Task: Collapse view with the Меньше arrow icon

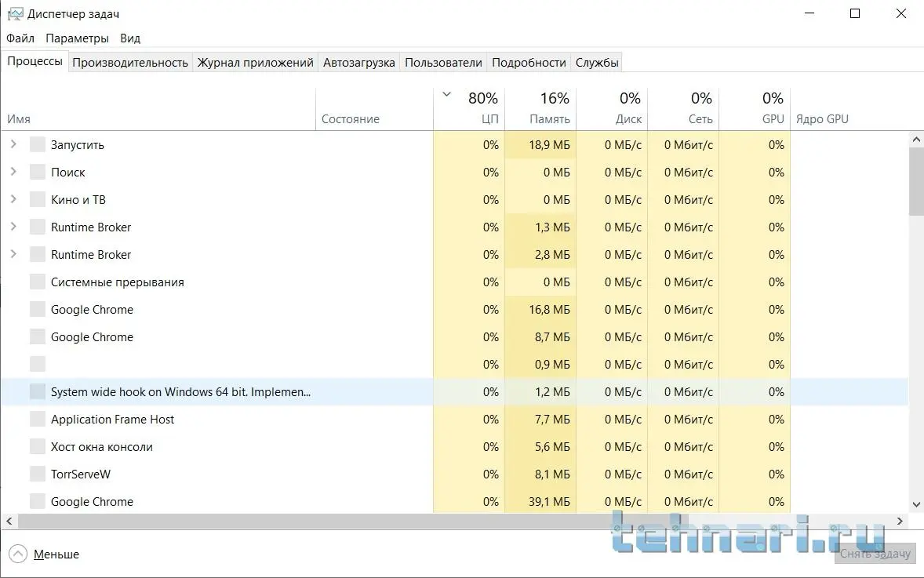Action: pos(17,554)
